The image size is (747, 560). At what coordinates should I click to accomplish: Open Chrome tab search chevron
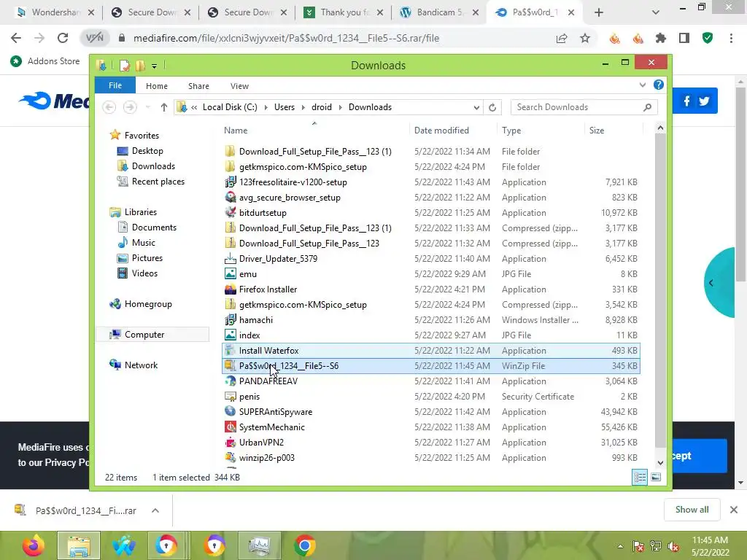click(656, 12)
